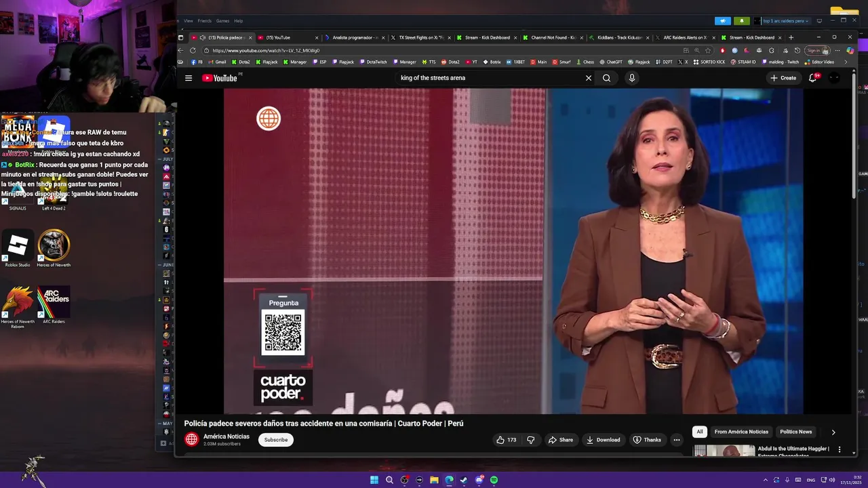This screenshot has height=488, width=868.
Task: Go to the YouTube home logo
Action: [220, 78]
